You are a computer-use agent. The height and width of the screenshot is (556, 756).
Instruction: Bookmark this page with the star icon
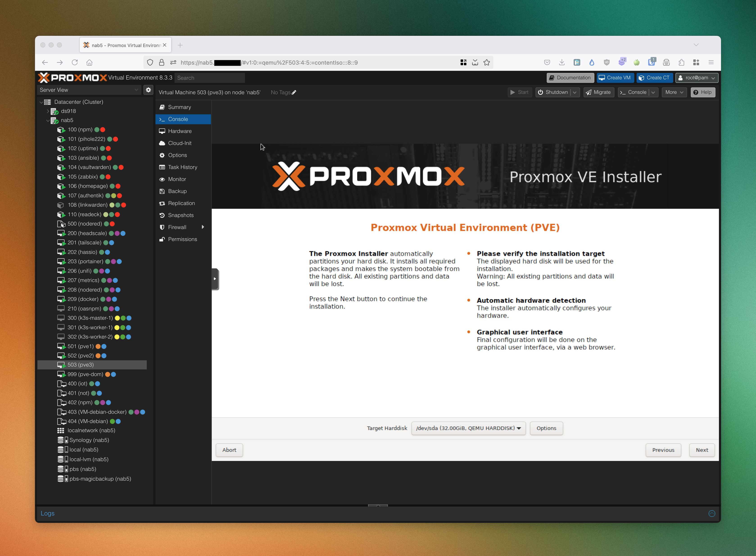click(x=487, y=62)
